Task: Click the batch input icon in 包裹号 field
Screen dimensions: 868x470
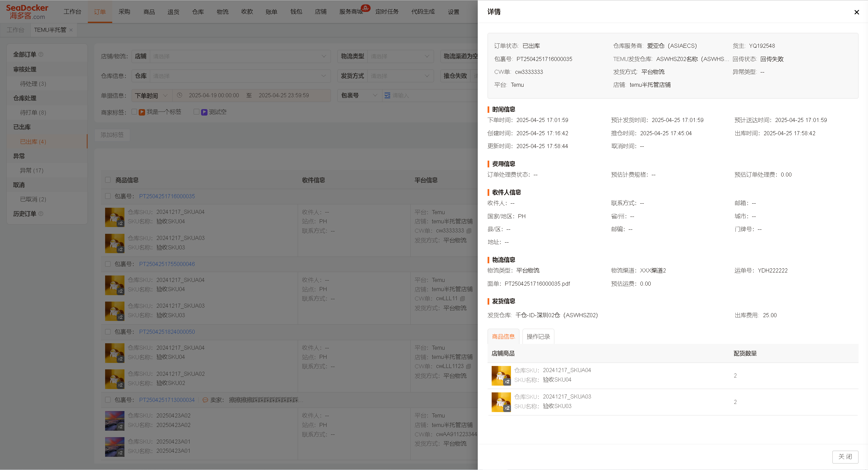Action: click(387, 96)
